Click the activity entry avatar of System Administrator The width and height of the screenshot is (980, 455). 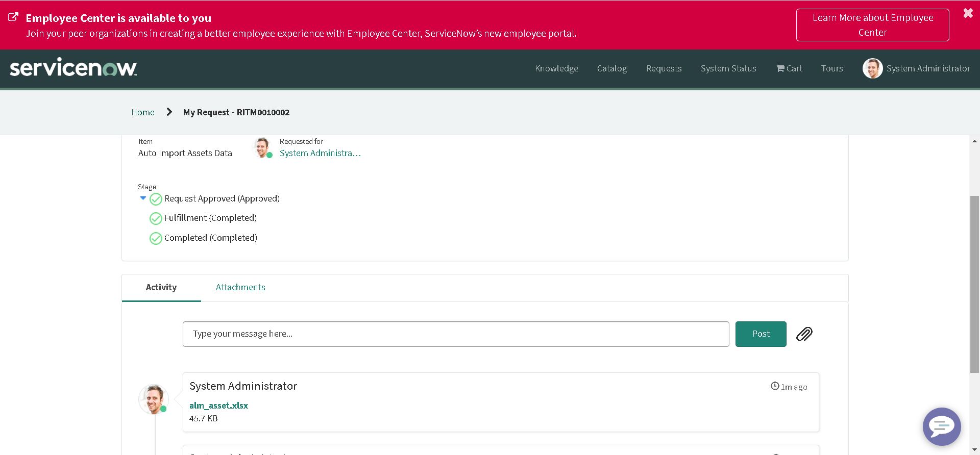154,399
